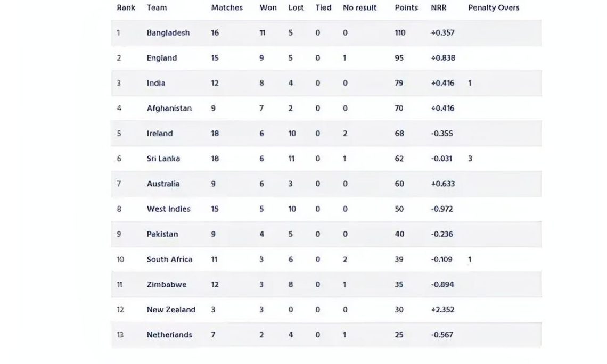Click the No result column header
This screenshot has width=607, height=364.
pyautogui.click(x=359, y=8)
